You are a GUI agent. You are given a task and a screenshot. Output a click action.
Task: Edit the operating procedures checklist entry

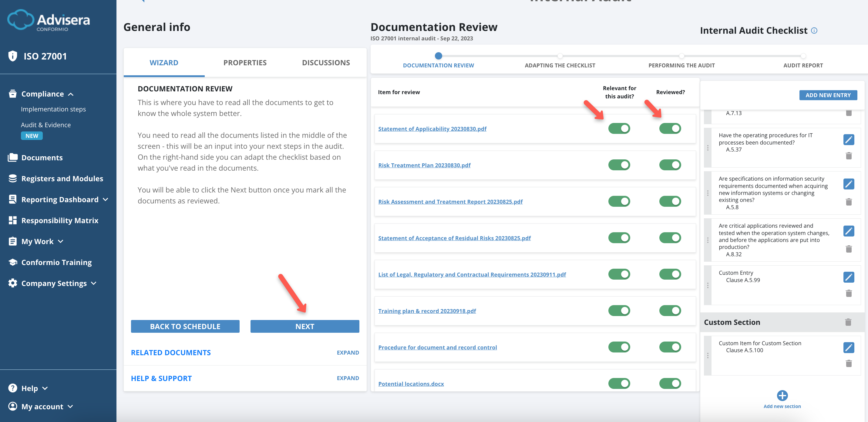(849, 139)
